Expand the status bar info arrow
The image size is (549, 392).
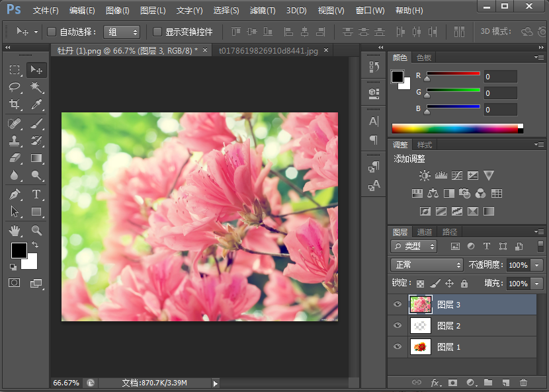point(216,383)
